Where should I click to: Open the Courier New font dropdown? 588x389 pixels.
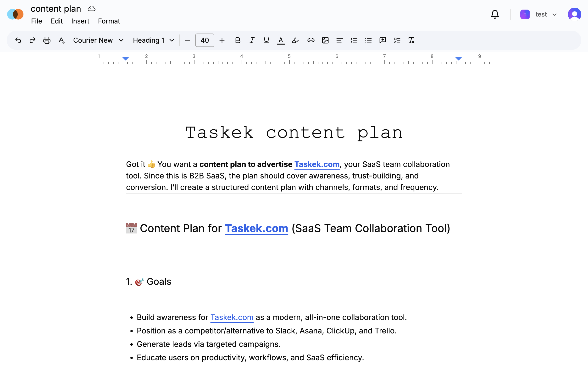[x=98, y=40]
